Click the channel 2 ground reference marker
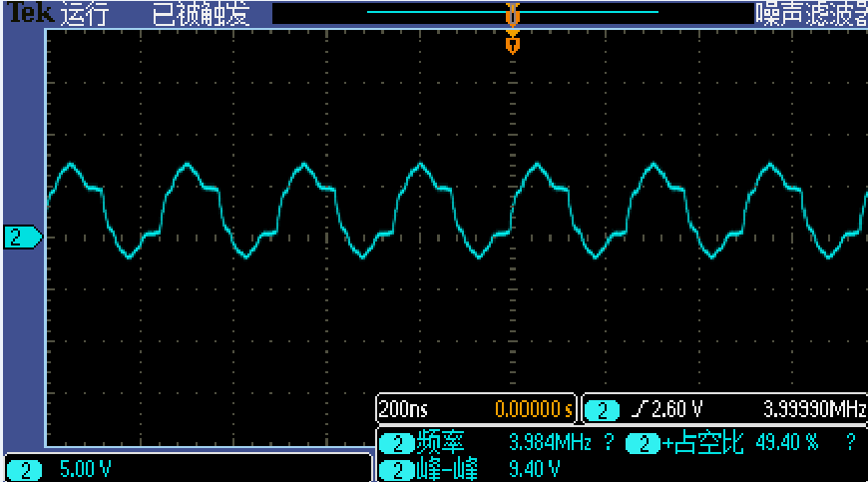868x482 pixels. pos(22,237)
